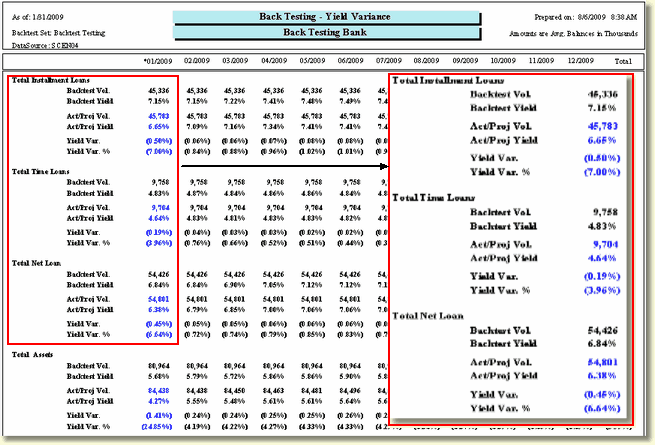Viewport: 655px width, 445px height.
Task: Click the '05/2009' column header
Action: (x=312, y=61)
